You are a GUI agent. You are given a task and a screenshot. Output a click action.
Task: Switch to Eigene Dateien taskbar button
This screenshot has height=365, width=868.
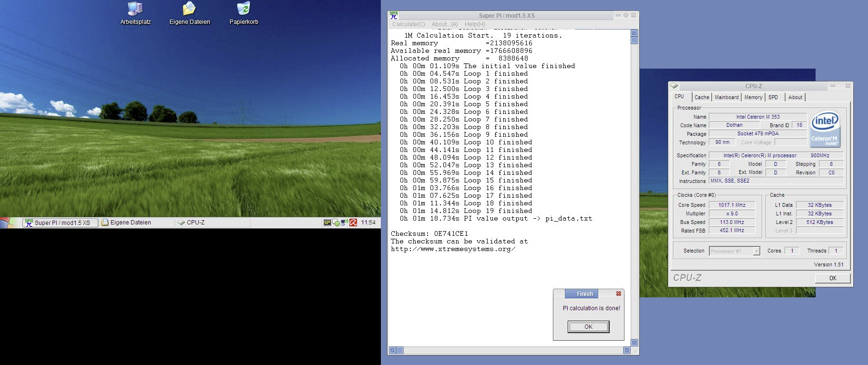point(136,223)
